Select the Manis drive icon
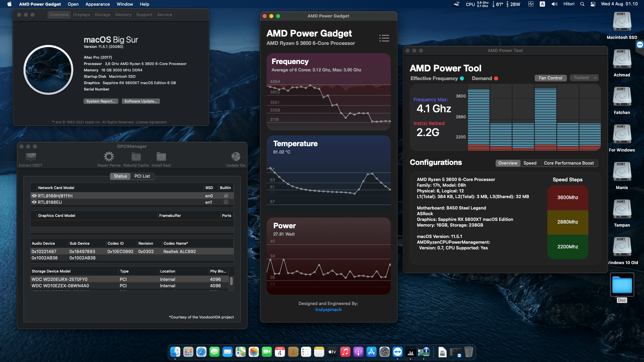 point(622,172)
